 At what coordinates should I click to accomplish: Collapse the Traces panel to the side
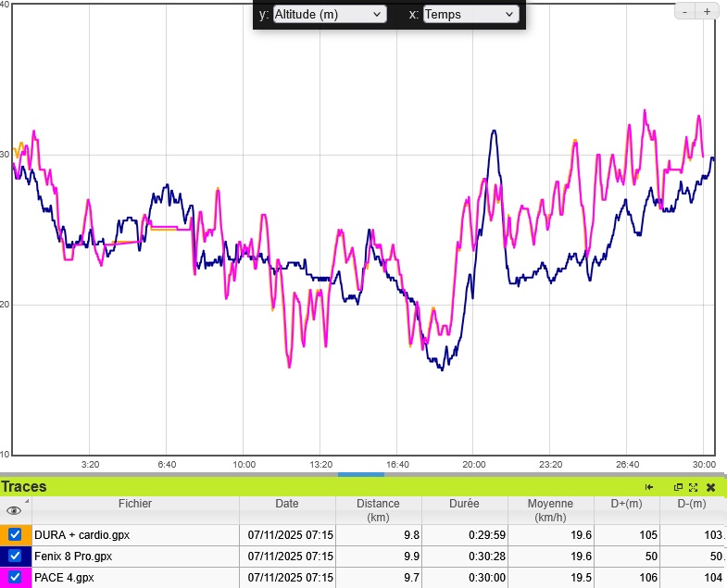(649, 487)
